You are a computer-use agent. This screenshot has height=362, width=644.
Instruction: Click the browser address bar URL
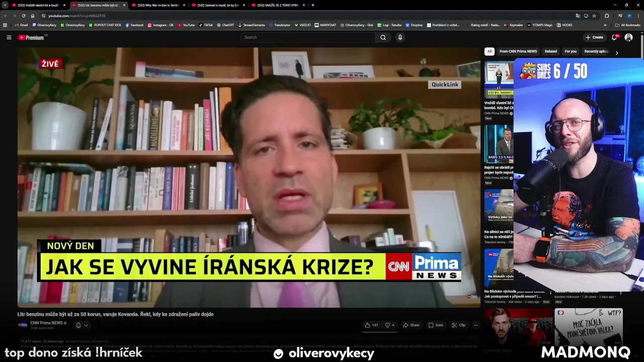[x=77, y=16]
